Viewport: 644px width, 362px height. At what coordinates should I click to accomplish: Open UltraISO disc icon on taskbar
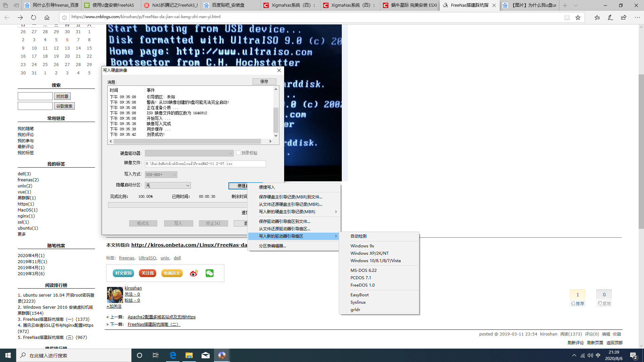[222, 355]
